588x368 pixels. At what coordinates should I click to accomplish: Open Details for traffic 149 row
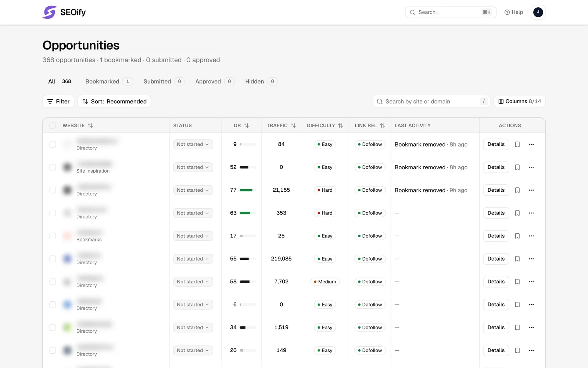(496, 350)
